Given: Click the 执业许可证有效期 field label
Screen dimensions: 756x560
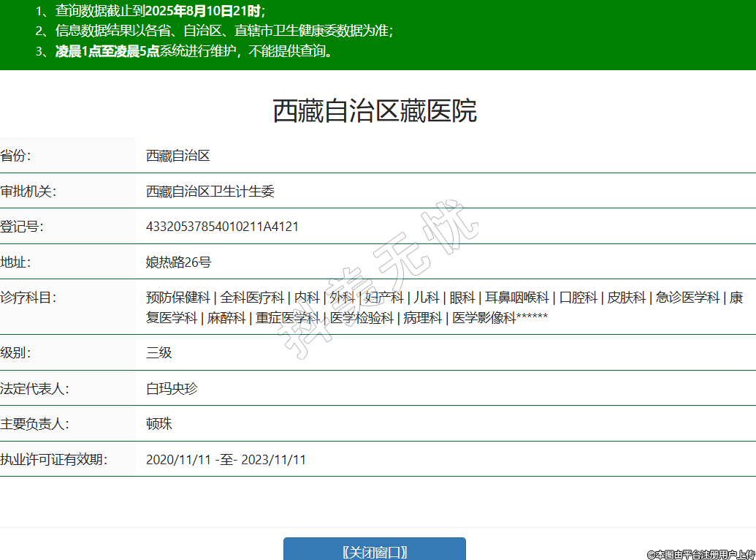Looking at the screenshot, I should coord(54,460).
